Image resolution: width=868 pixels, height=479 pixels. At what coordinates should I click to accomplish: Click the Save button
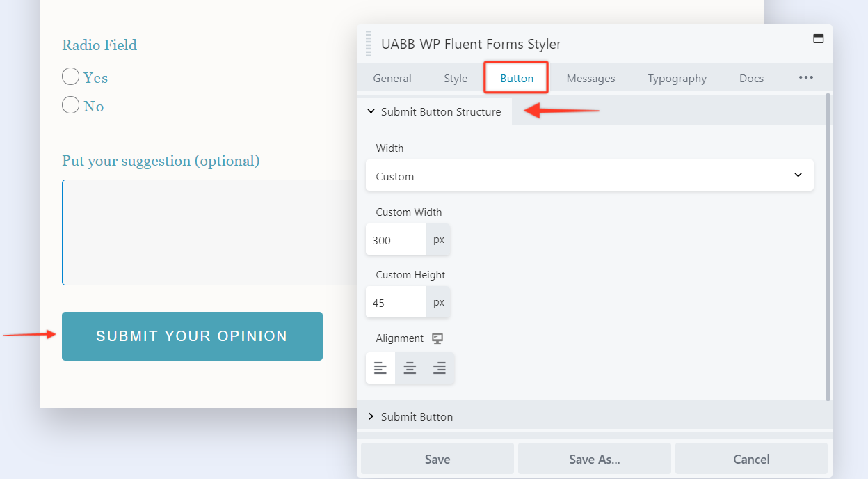point(437,459)
